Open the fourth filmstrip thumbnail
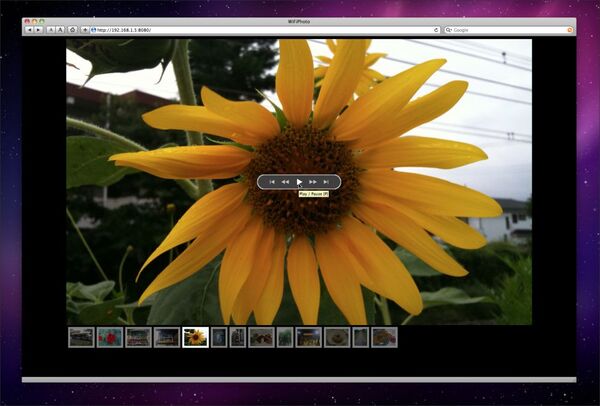This screenshot has height=406, width=600. (x=167, y=337)
